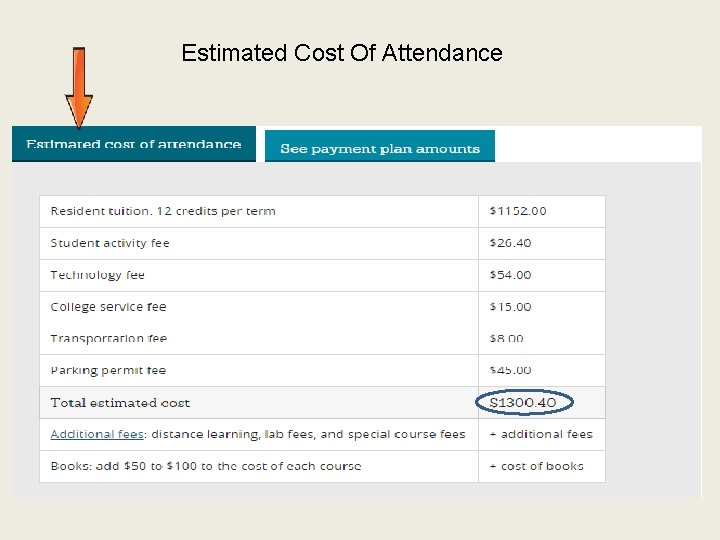Select the Student activity fee row

point(110,243)
